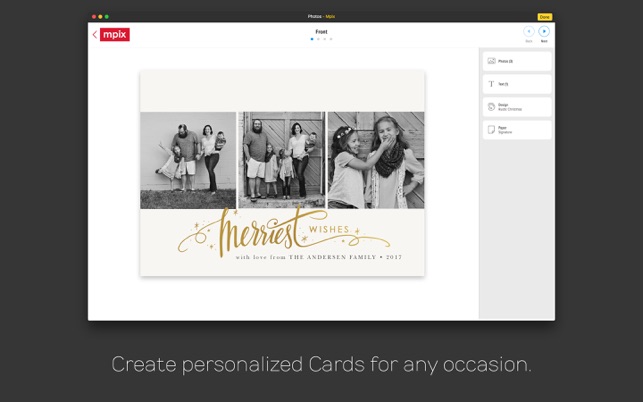The height and width of the screenshot is (402, 643).
Task: Go to the previous page with Back arrow
Action: point(529,32)
